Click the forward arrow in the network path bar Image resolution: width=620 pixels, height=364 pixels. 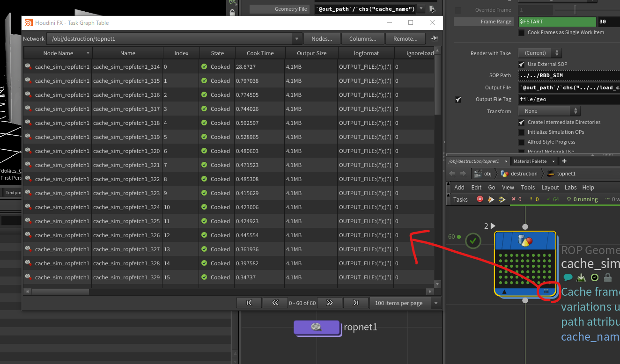coord(463,174)
